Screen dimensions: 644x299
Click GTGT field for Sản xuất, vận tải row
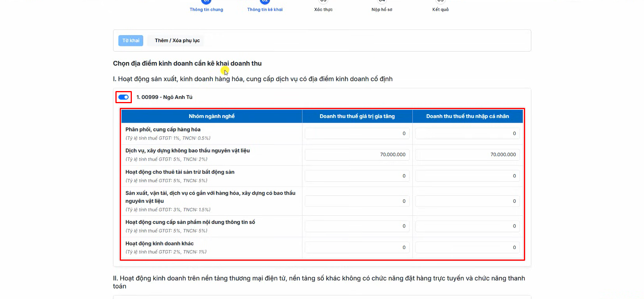(x=357, y=201)
